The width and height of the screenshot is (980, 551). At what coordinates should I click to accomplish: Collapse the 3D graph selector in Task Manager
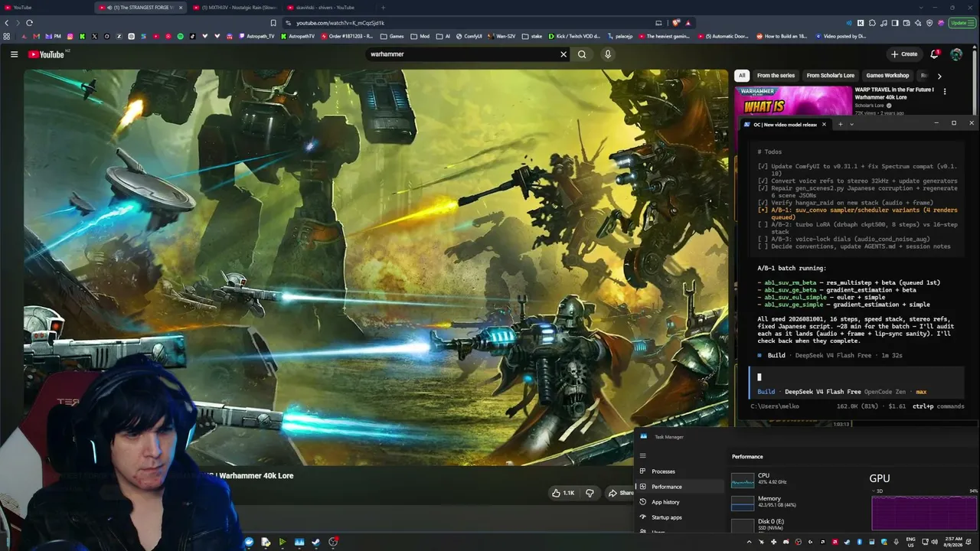874,491
